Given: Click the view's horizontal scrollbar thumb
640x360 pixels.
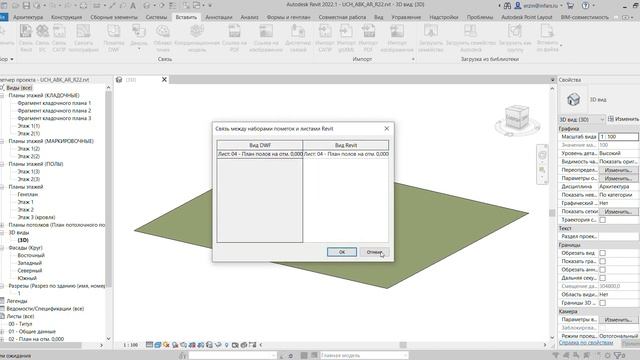Looking at the screenshot, I should pyautogui.click(x=403, y=345).
